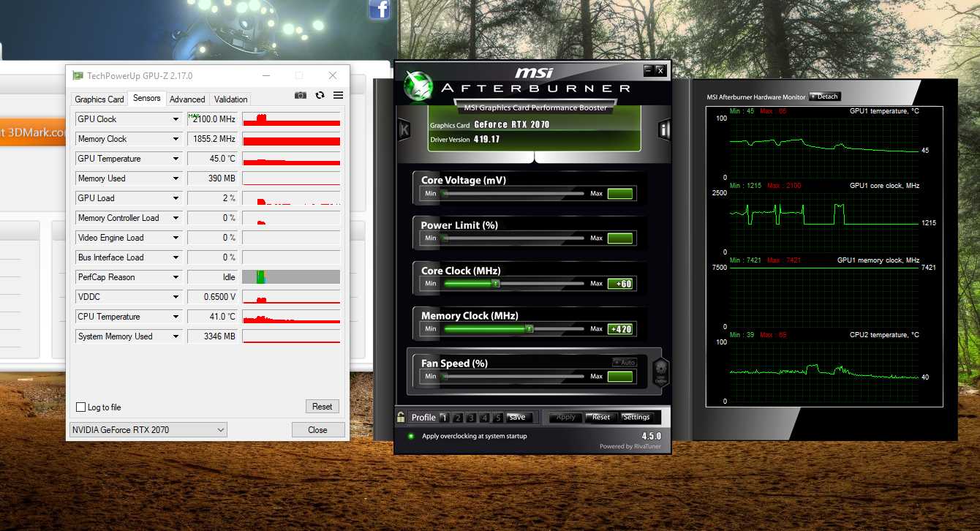Click the GPU1 core clock graph

click(824, 223)
